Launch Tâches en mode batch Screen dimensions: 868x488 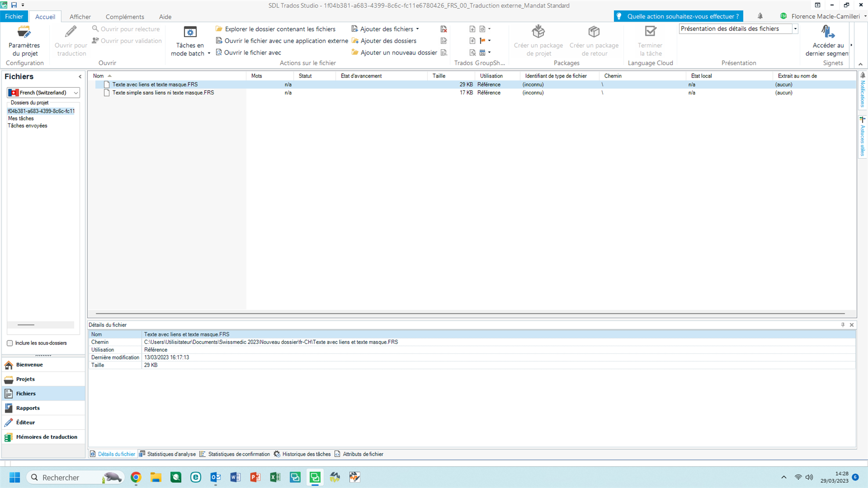(x=189, y=41)
